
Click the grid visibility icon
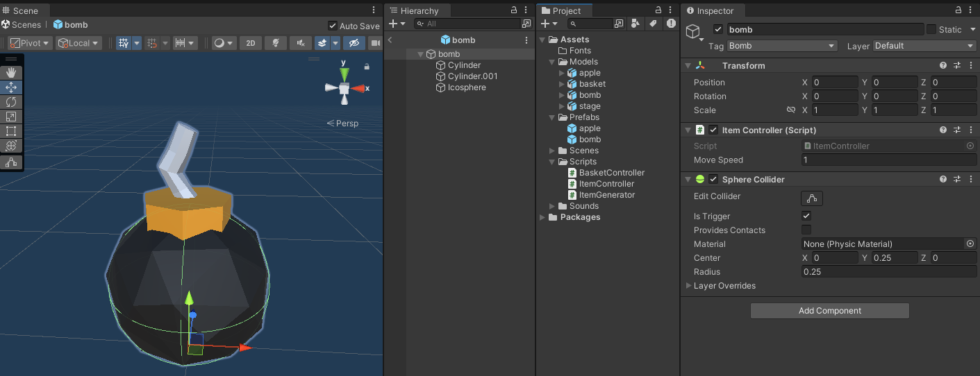pos(124,43)
